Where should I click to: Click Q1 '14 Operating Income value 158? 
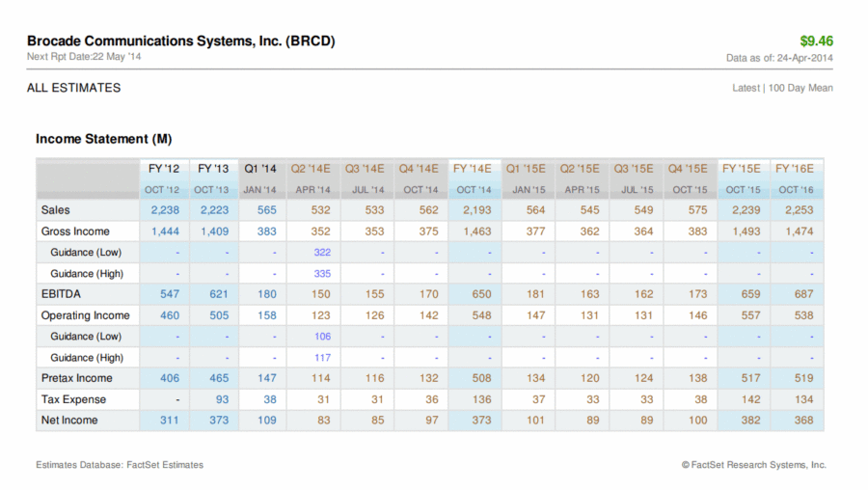tap(267, 315)
